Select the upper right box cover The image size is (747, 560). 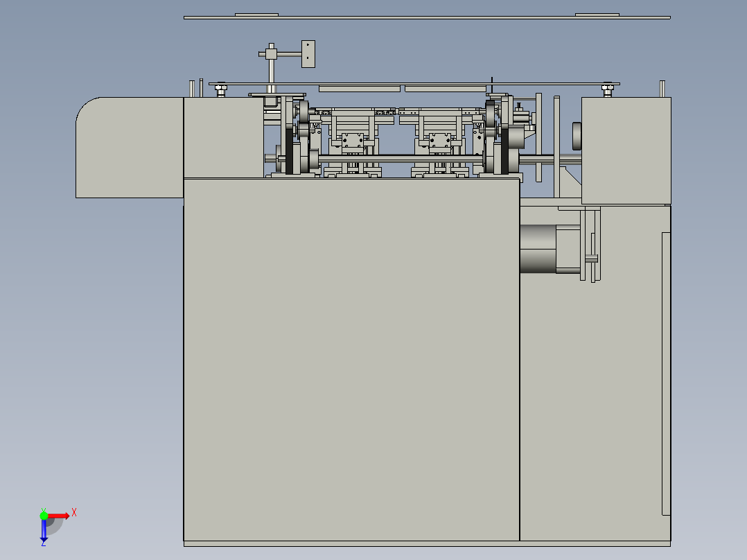626,150
